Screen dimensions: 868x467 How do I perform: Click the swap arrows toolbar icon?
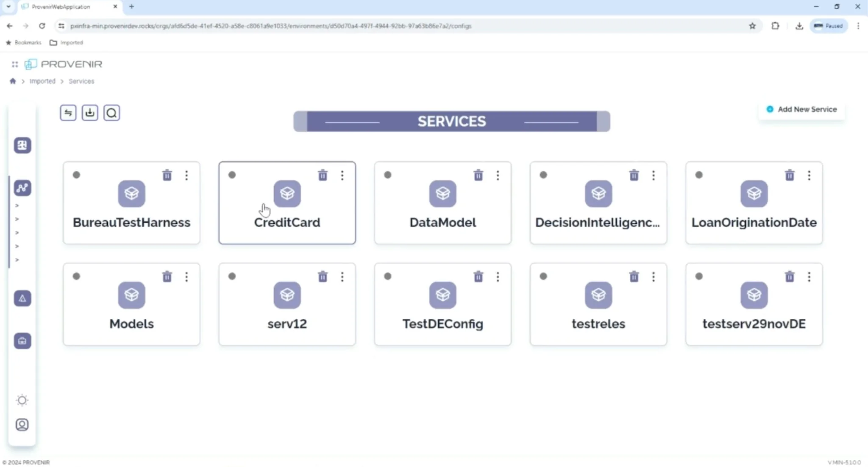click(x=68, y=113)
